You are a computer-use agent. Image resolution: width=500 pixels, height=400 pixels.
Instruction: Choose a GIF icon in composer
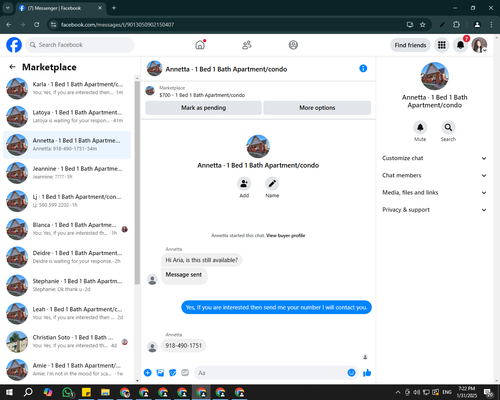[x=185, y=373]
